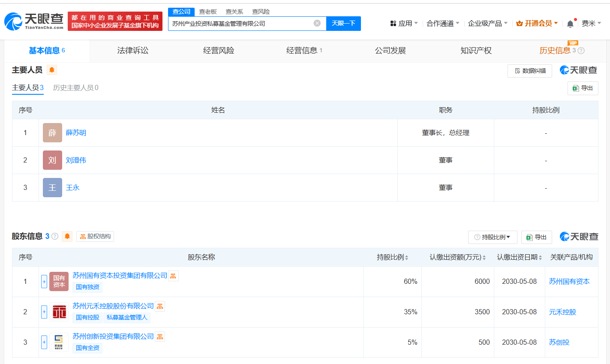This screenshot has width=610, height=364.
Task: Switch to the 历史主要人员 sub-tab
Action: tap(75, 88)
